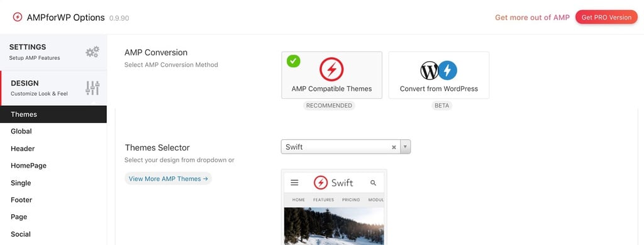Viewport: 644px width, 245px height.
Task: Select the Themes menu item
Action: pyautogui.click(x=53, y=114)
